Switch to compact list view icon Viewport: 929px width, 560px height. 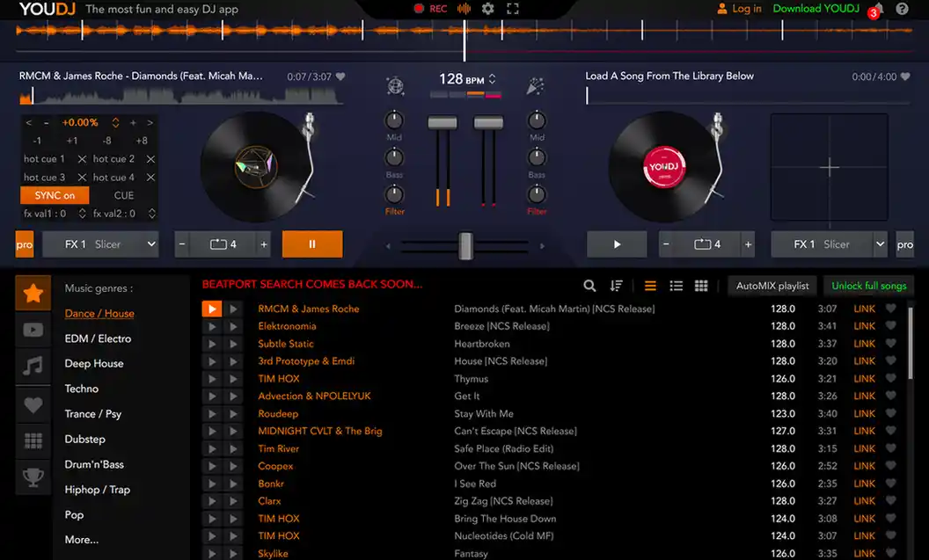pyautogui.click(x=650, y=286)
